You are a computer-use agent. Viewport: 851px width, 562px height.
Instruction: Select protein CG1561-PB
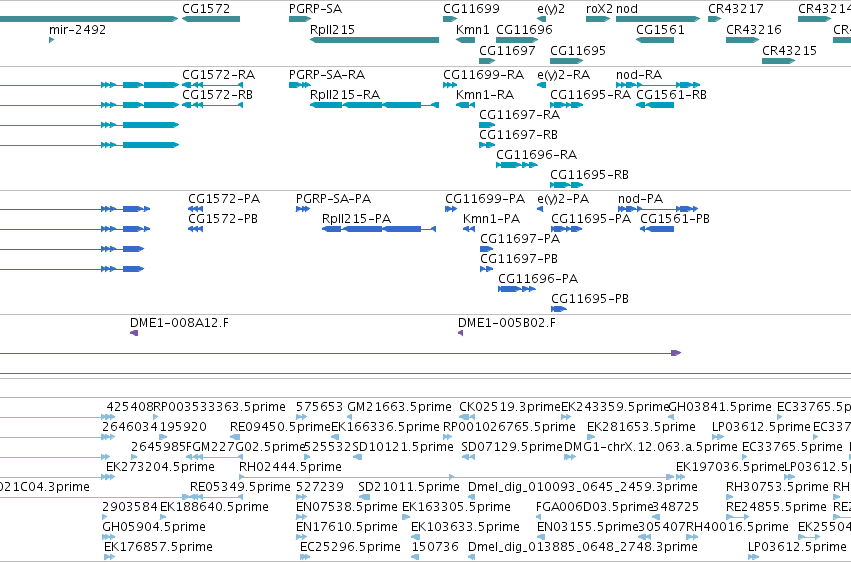click(657, 229)
